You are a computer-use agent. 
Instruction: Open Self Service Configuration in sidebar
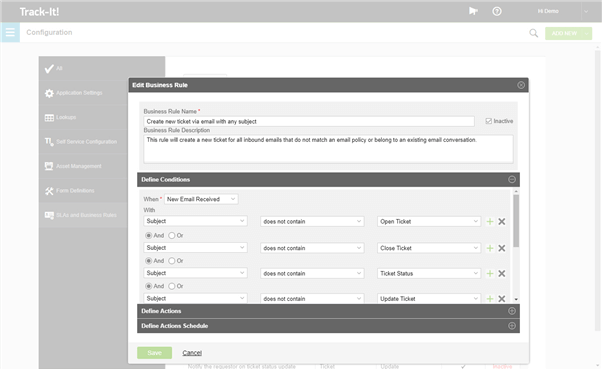(83, 142)
